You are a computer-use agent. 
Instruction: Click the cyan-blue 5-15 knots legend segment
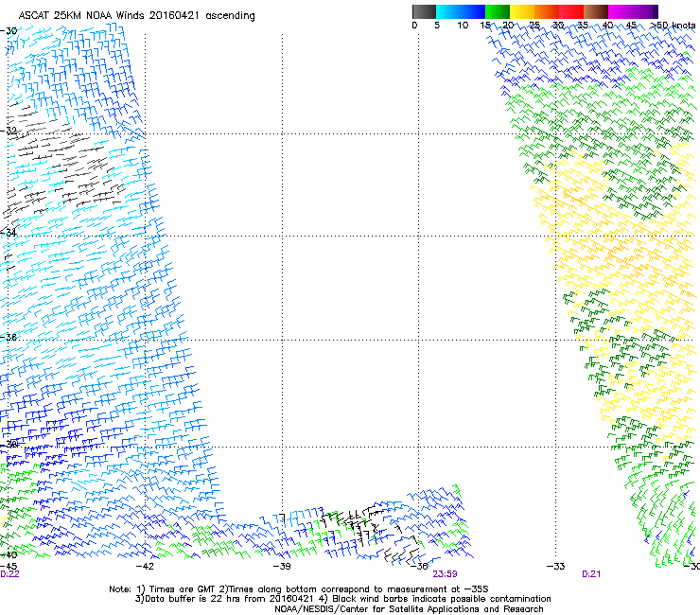point(461,11)
